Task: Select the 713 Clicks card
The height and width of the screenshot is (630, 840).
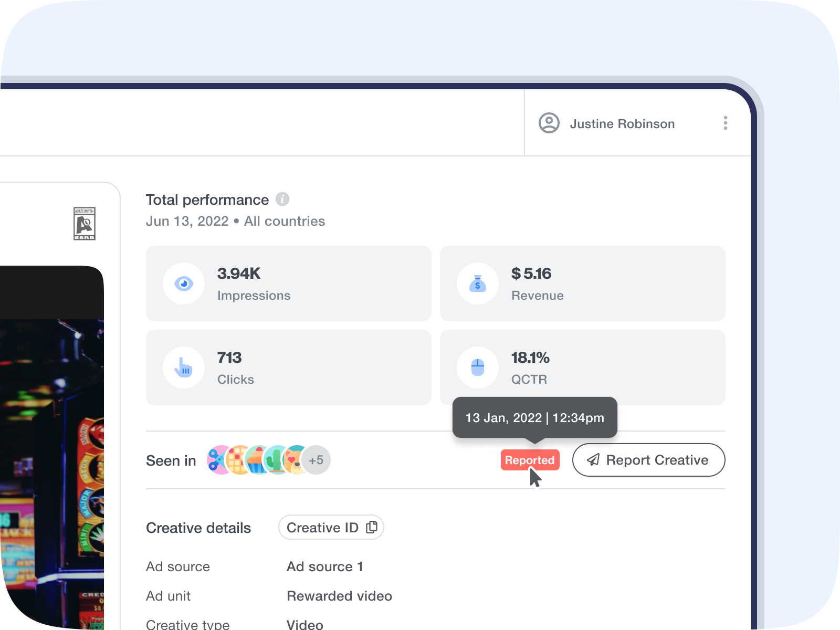Action: [289, 367]
